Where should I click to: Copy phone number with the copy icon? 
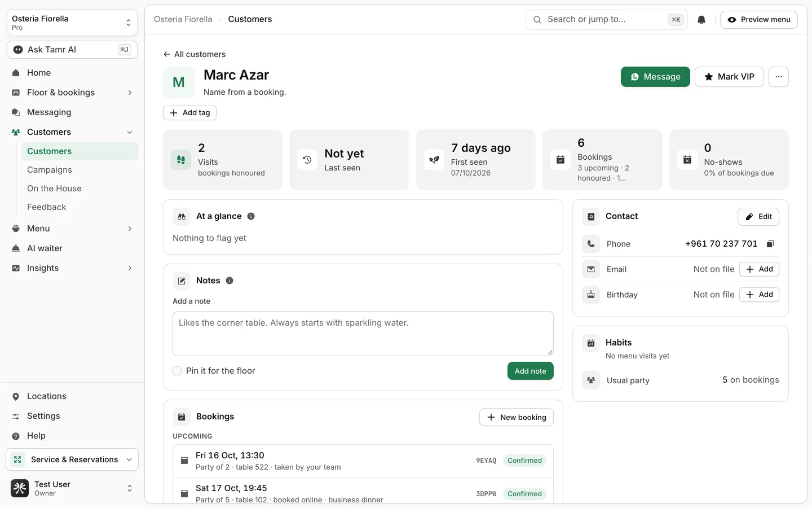point(770,244)
